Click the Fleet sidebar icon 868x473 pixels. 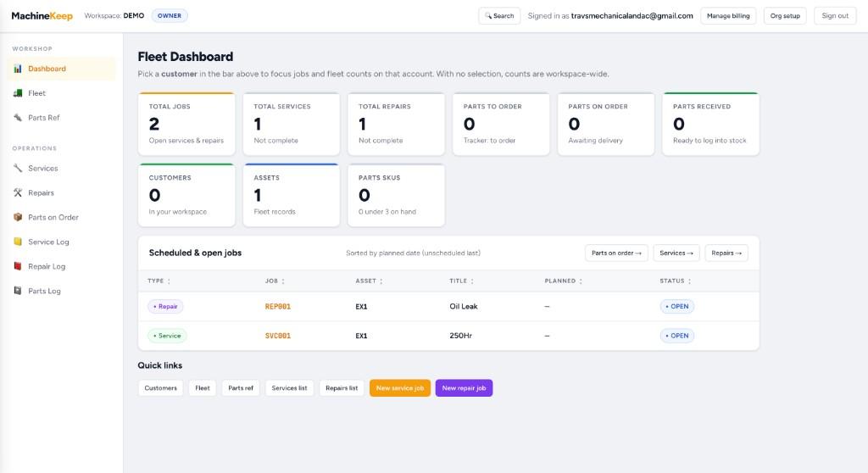(18, 93)
